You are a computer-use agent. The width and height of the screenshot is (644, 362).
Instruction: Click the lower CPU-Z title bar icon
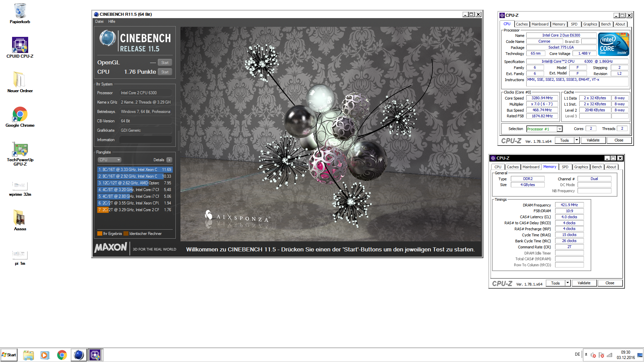[493, 158]
